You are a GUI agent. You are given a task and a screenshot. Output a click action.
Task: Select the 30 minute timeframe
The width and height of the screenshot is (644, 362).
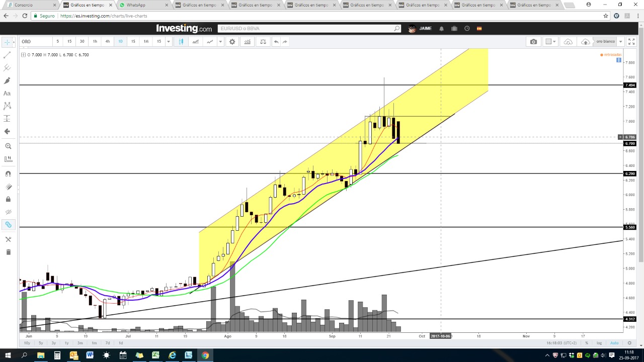pos(82,42)
